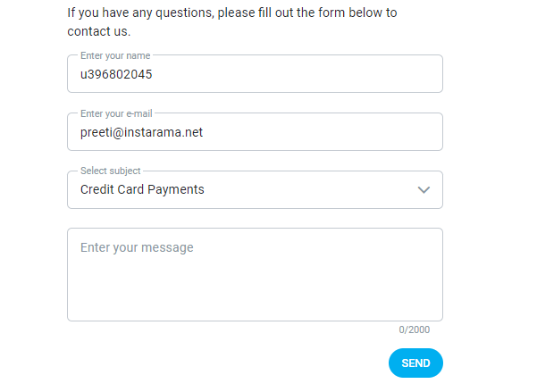The width and height of the screenshot is (537, 392).
Task: Click the name text u396802045
Action: pos(116,75)
